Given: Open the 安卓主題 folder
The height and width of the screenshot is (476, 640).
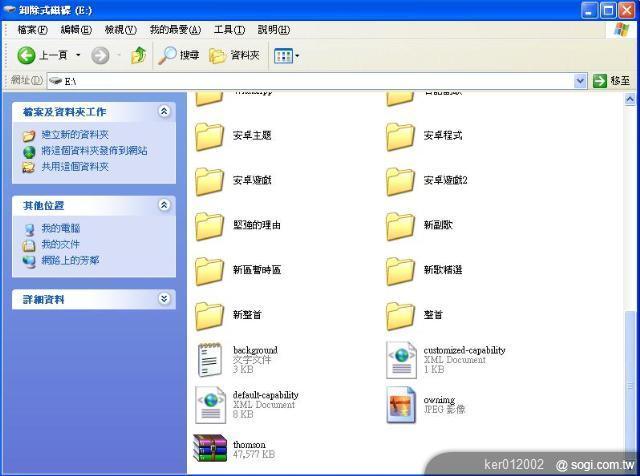Looking at the screenshot, I should [209, 136].
